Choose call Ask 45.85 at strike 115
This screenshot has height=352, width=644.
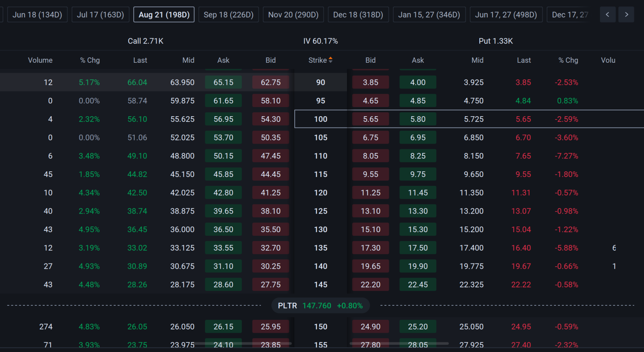223,174
